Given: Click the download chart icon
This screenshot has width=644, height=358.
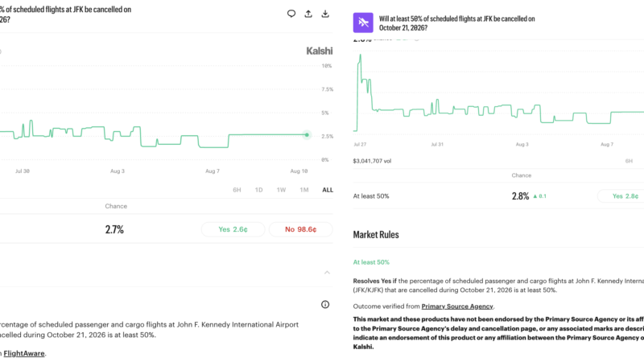Looking at the screenshot, I should (x=325, y=14).
